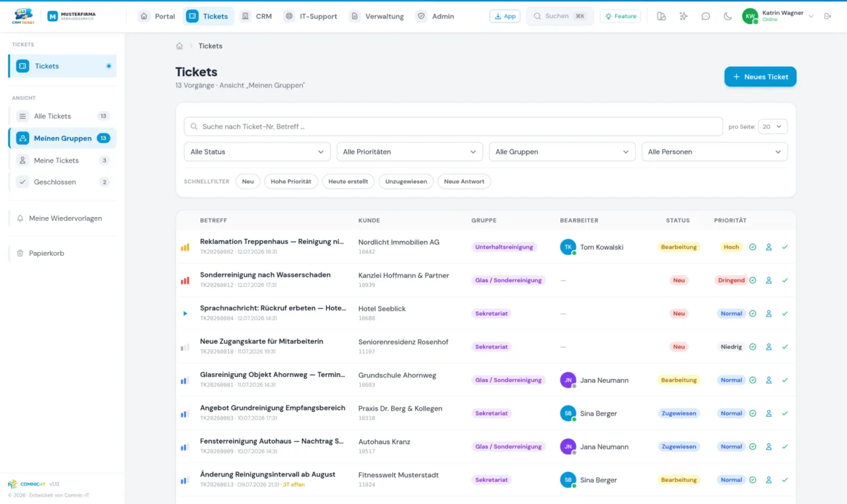Screen dimensions: 847x504
Task: Click check-circle icon in Änderung Reinigungsintervall row
Action: 752,480
